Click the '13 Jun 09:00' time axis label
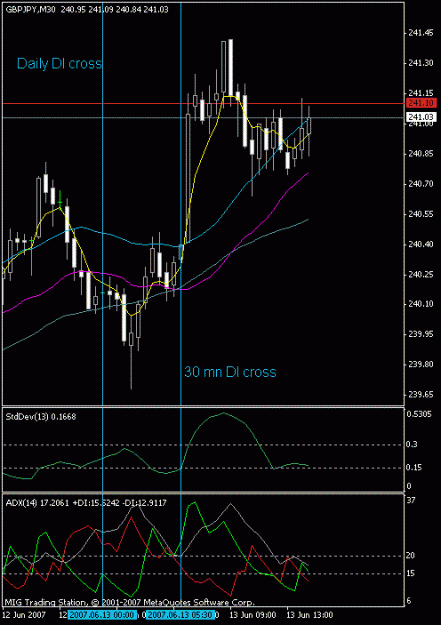 [x=253, y=615]
